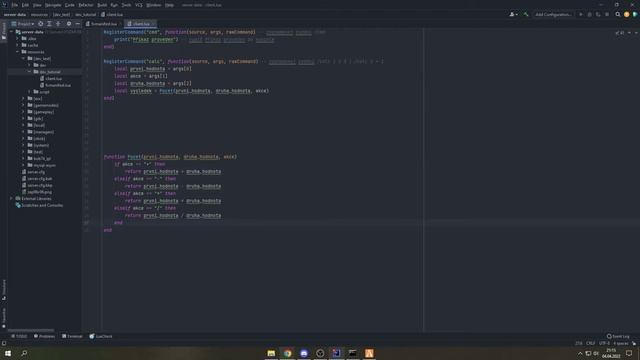The image size is (640, 360).
Task: Click the Stop square icon
Action: [607, 14]
